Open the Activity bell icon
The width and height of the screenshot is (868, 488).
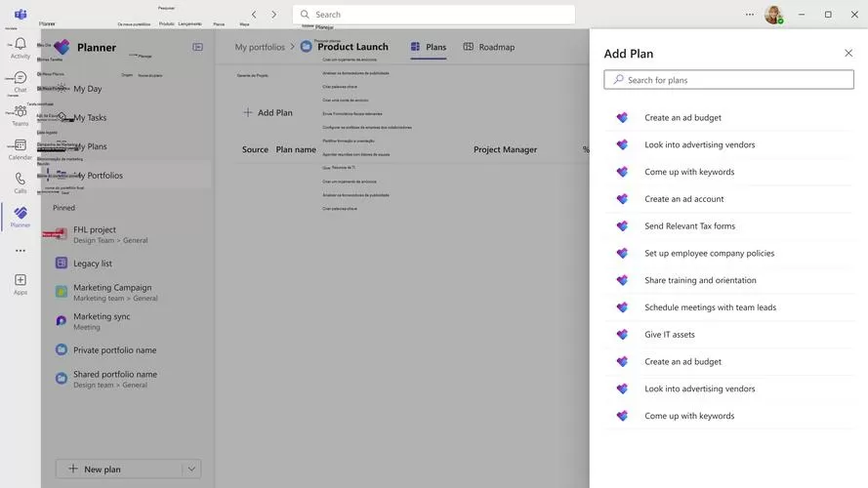point(21,44)
